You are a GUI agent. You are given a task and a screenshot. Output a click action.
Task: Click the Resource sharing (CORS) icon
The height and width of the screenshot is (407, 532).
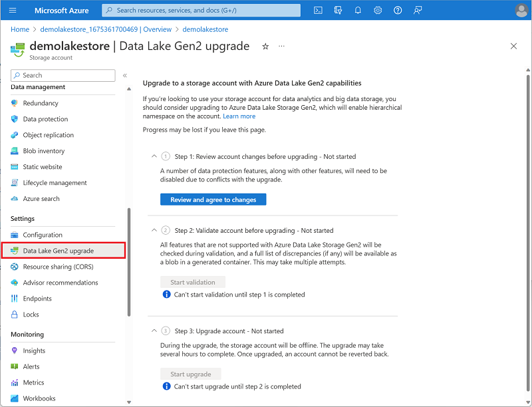coord(14,267)
